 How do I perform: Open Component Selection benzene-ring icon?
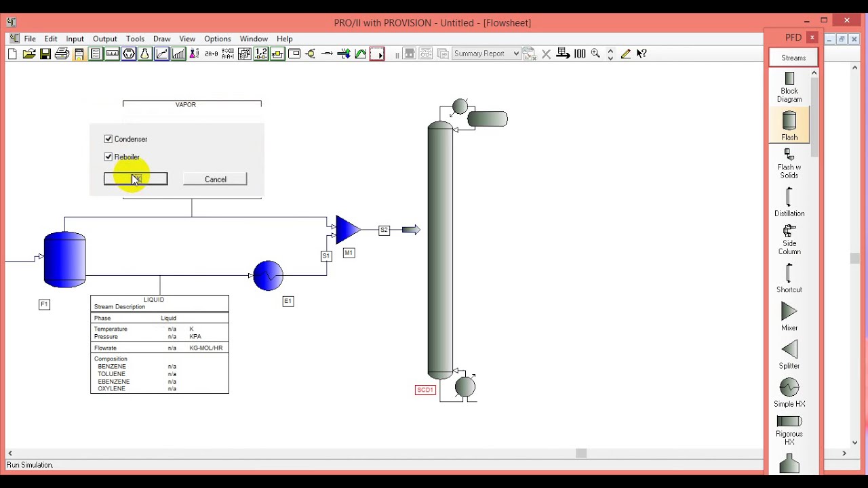click(x=128, y=54)
